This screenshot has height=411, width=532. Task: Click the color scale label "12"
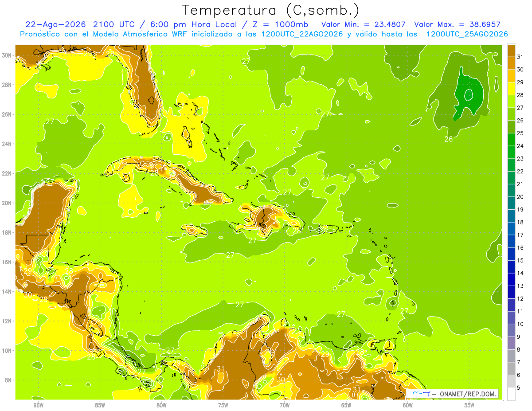[x=520, y=298]
